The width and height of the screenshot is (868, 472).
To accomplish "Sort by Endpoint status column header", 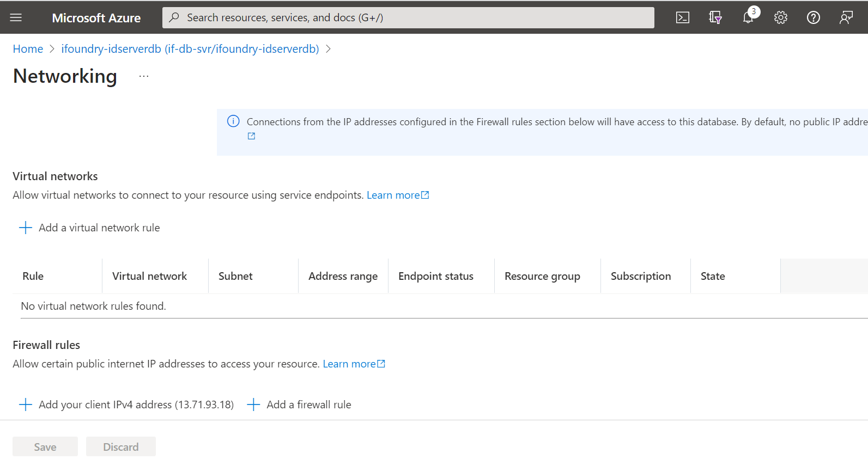I will pyautogui.click(x=441, y=276).
